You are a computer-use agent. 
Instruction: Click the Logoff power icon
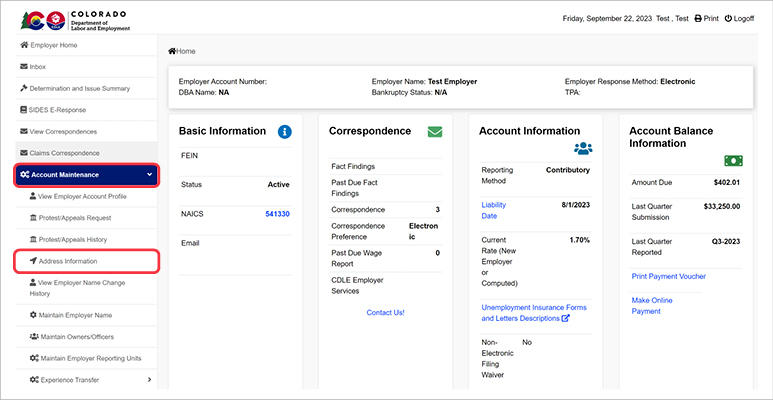tap(729, 19)
